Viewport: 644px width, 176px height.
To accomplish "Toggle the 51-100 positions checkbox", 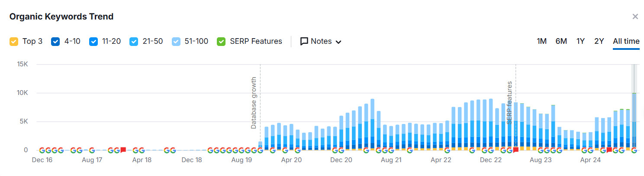I will 176,42.
